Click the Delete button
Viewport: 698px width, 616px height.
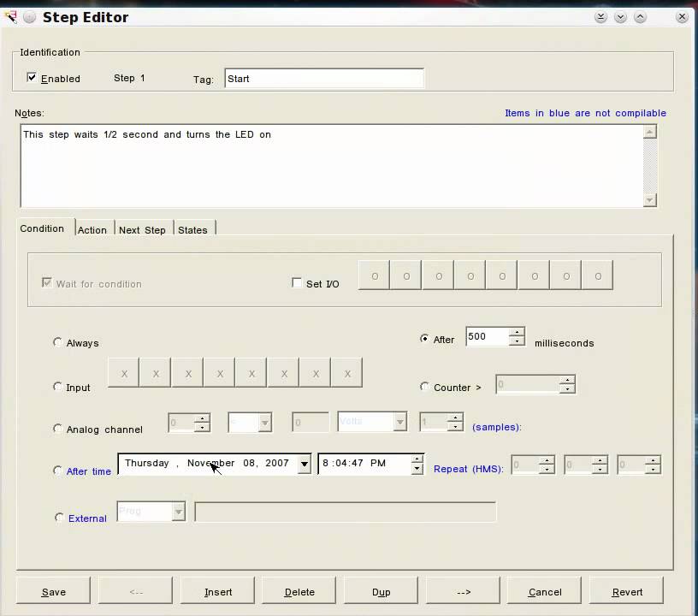[299, 591]
